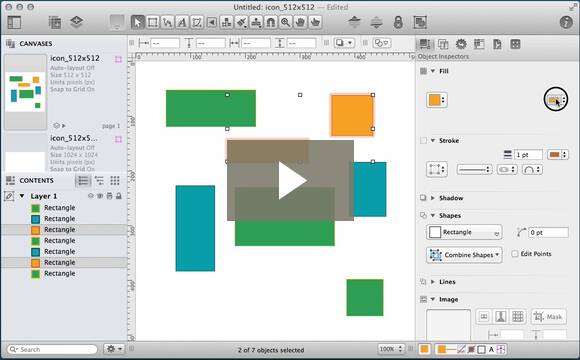Screen dimensions: 580x360
Task: Click the Lock icon in toolbar
Action: (x=398, y=22)
